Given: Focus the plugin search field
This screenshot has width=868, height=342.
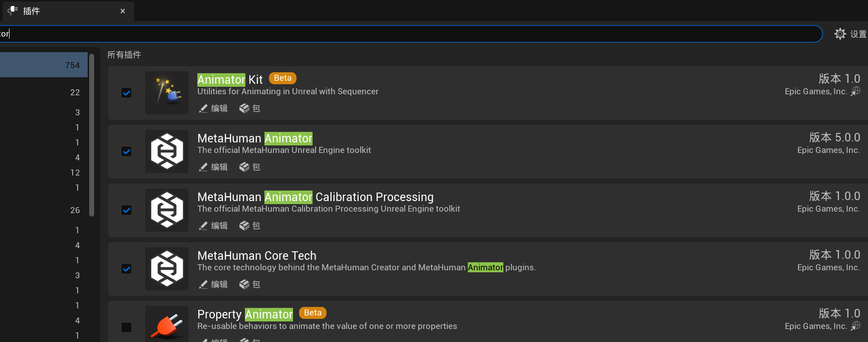Looking at the screenshot, I should click(x=411, y=34).
